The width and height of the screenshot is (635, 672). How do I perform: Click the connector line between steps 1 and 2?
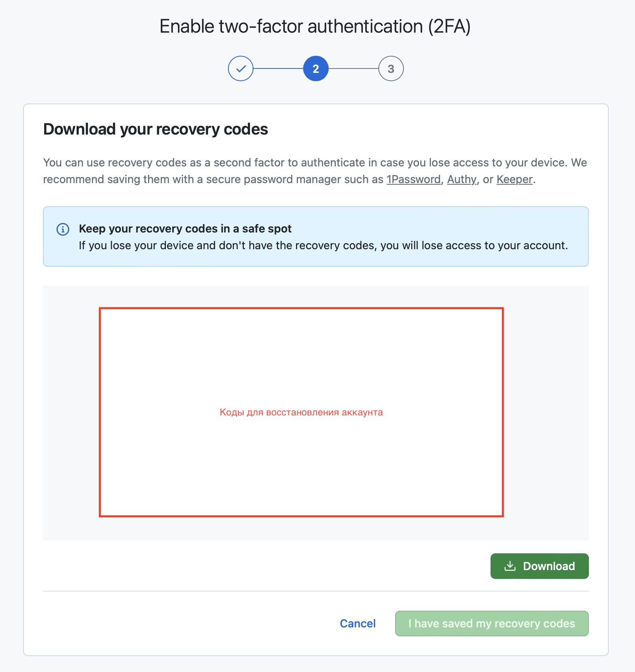278,68
